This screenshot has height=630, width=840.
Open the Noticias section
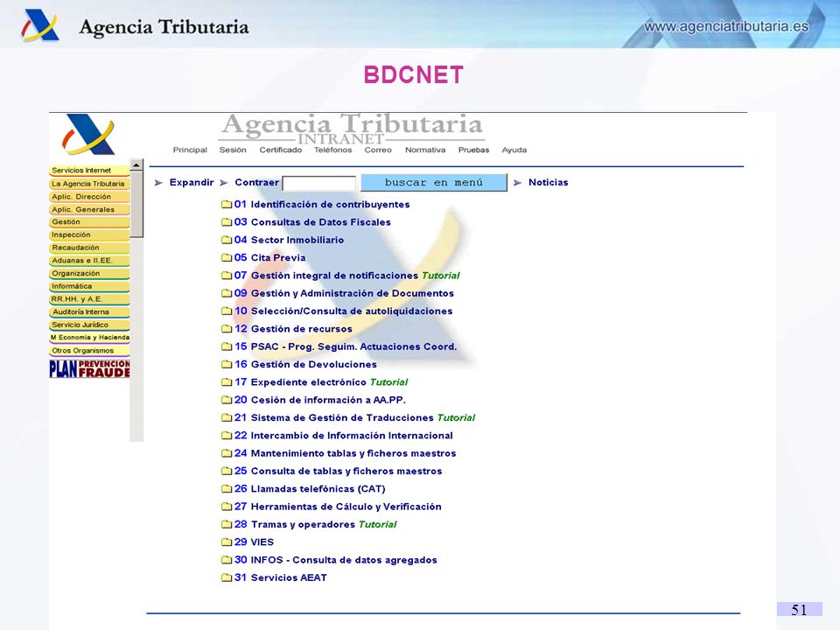click(548, 182)
